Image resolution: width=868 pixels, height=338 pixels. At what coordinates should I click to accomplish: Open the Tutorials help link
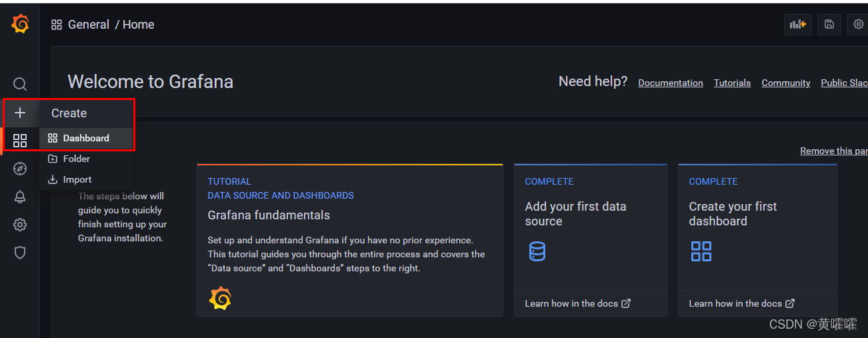coord(732,83)
